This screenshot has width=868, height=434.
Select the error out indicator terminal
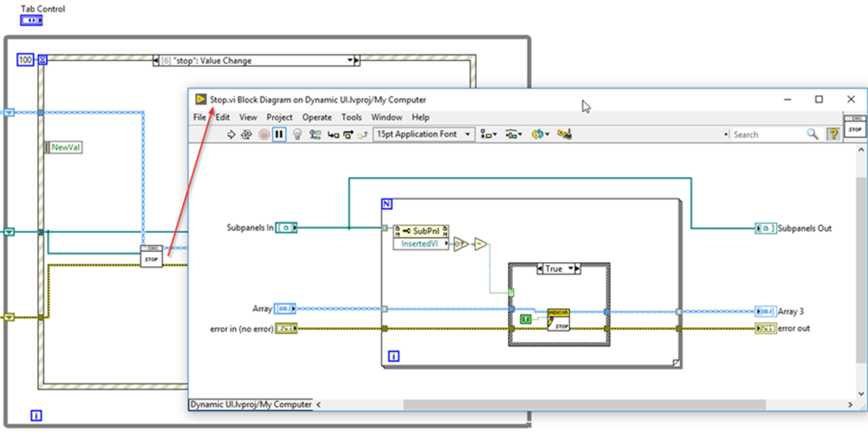point(765,328)
